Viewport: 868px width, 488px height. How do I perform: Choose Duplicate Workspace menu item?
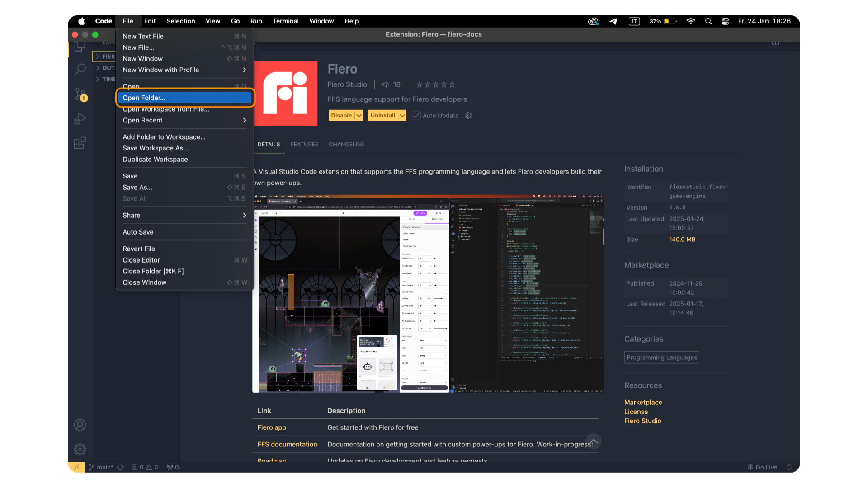point(184,160)
